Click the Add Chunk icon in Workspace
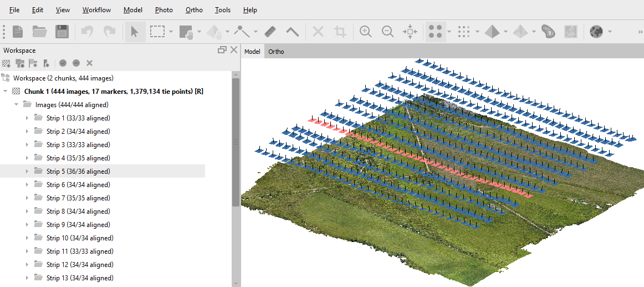This screenshot has width=644, height=287. click(7, 63)
